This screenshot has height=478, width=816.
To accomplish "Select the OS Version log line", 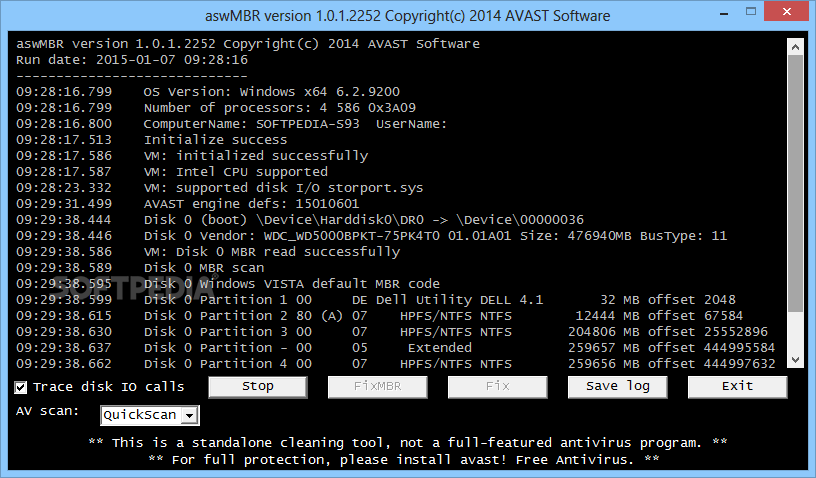I will coord(208,92).
